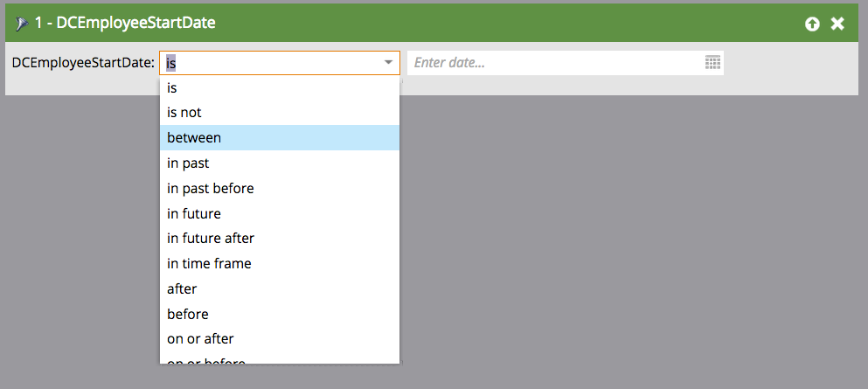868x389 pixels.
Task: Click the '1 - DCEmployeeStartDate' header title
Action: (x=125, y=24)
